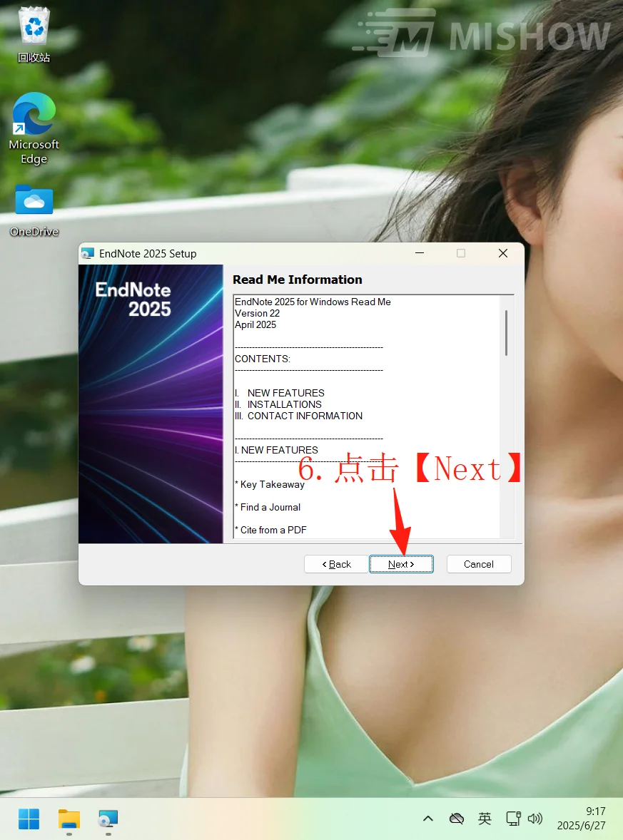Open network status tray icon
This screenshot has width=623, height=840.
coord(514,819)
